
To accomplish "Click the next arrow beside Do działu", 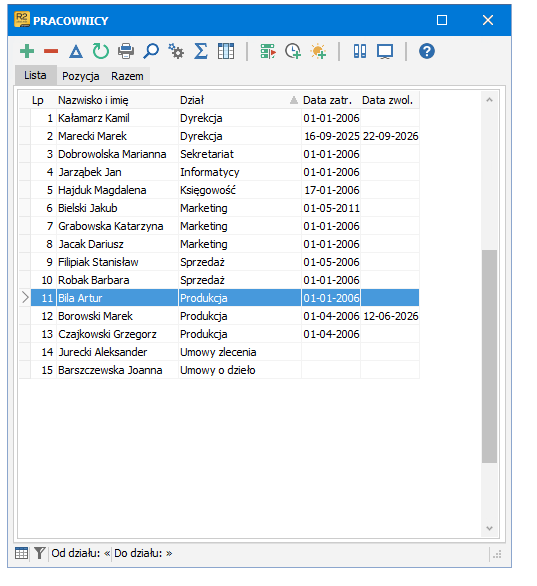I will tap(169, 553).
